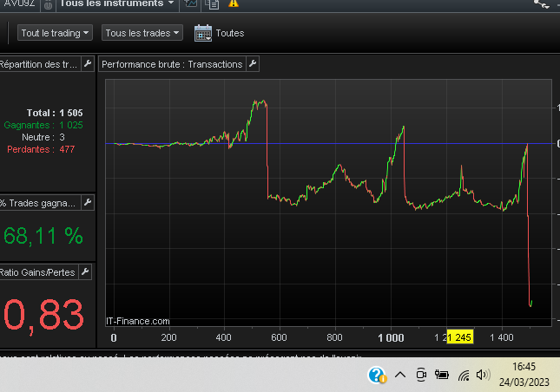The width and height of the screenshot is (560, 392).
Task: Click the "Toutes" date range label
Action: point(229,33)
